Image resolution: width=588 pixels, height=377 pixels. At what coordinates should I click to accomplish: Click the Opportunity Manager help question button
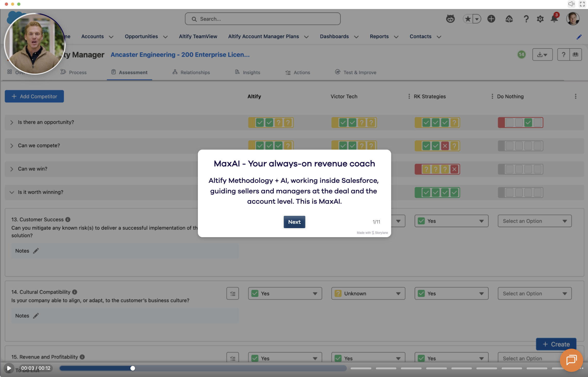pos(563,55)
